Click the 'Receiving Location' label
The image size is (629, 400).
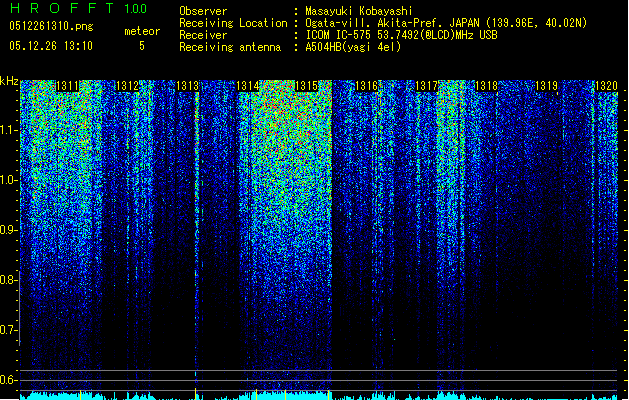click(x=233, y=23)
